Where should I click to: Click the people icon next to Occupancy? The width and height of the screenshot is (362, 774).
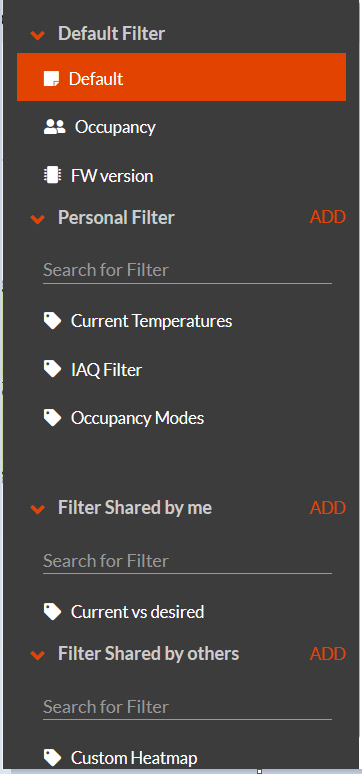click(54, 127)
